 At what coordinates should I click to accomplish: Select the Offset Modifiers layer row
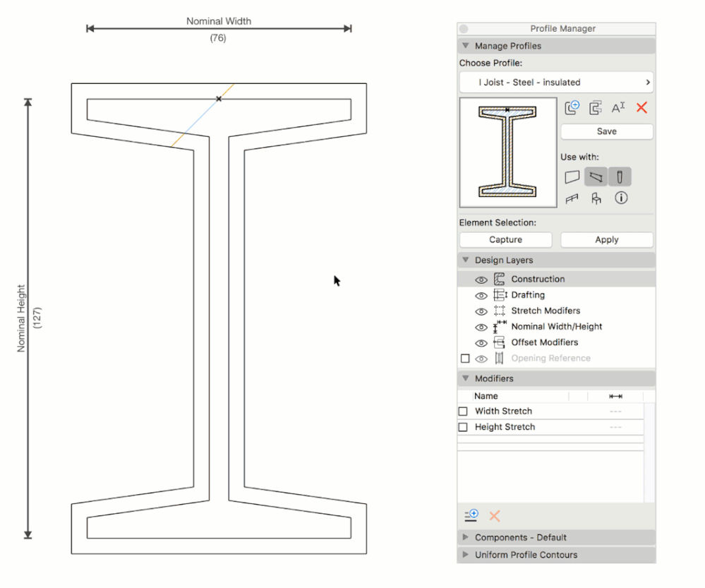(x=556, y=342)
